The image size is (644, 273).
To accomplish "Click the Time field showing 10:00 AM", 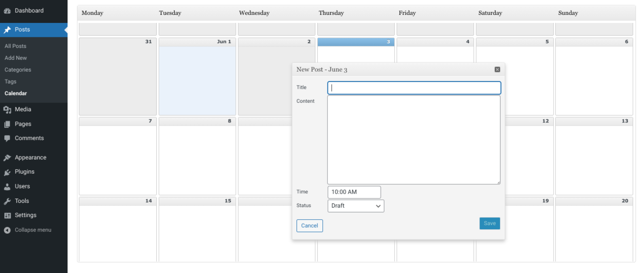I will (x=354, y=192).
